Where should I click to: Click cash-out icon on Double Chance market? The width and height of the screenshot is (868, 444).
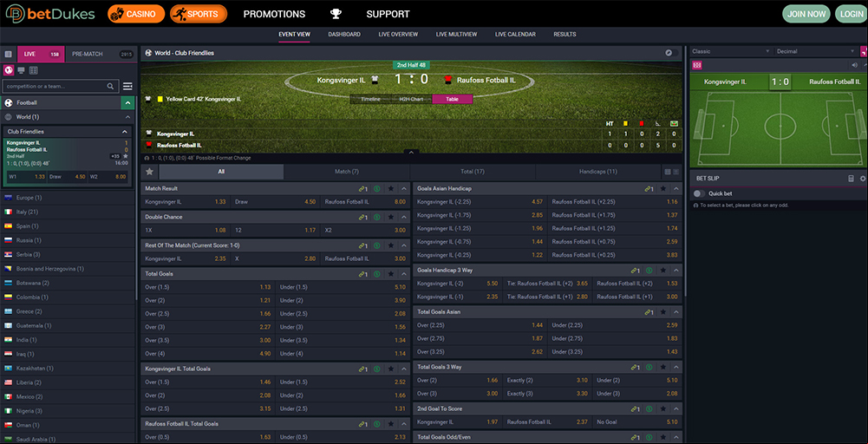[377, 217]
